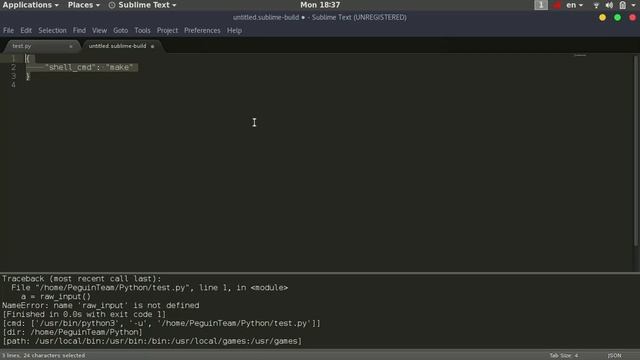This screenshot has width=640, height=360.
Task: Click line number 3 in gutter
Action: coord(13,76)
